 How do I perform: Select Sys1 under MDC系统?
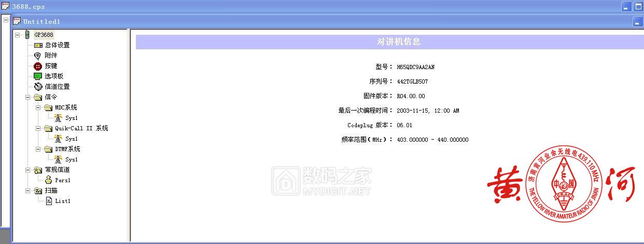click(72, 118)
